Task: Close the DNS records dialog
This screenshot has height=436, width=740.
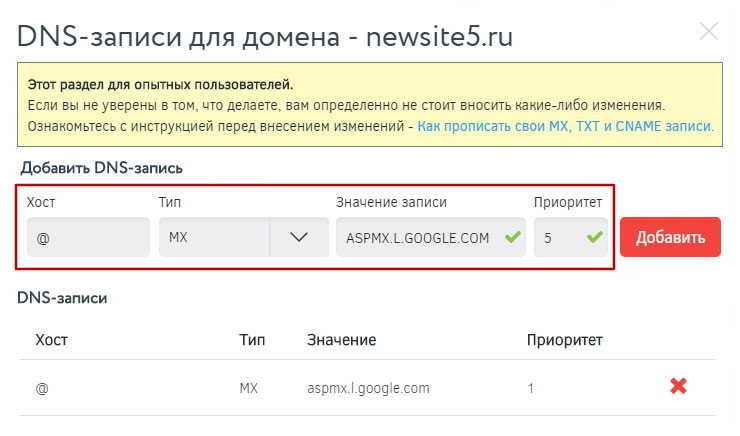Action: pos(709,31)
